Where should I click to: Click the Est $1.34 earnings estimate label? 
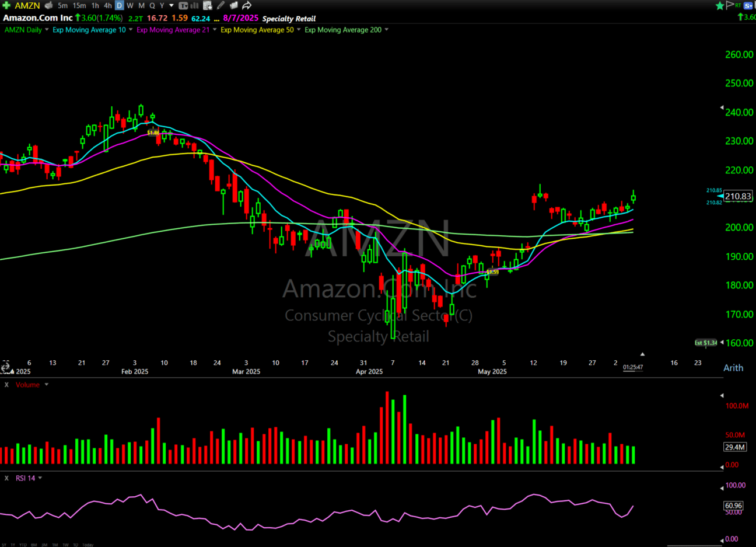706,343
